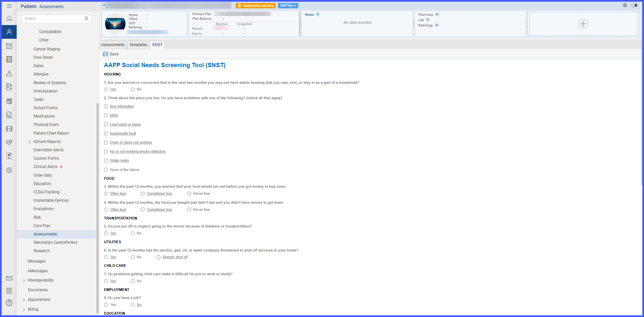Go to the Home icon in sidebar
Image resolution: width=644 pixels, height=317 pixels.
click(x=9, y=18)
